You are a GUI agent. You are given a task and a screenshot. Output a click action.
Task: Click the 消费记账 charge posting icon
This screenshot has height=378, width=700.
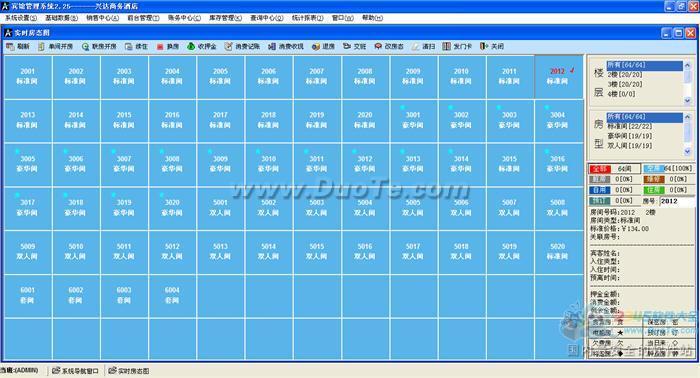pyautogui.click(x=229, y=46)
